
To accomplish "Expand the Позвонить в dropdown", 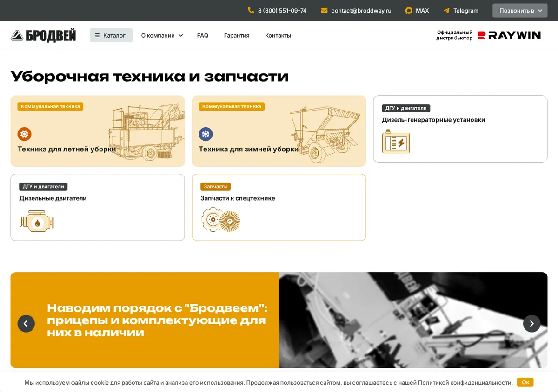I will click(520, 10).
